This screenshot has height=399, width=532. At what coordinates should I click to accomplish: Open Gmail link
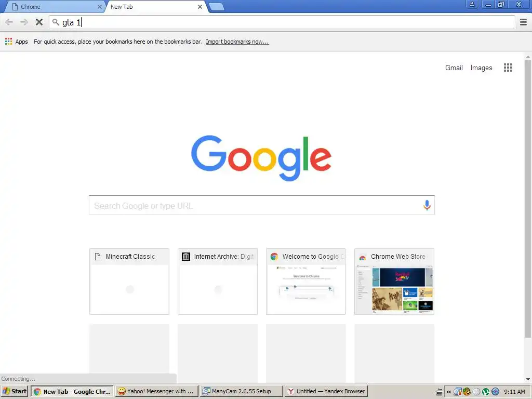(x=454, y=68)
